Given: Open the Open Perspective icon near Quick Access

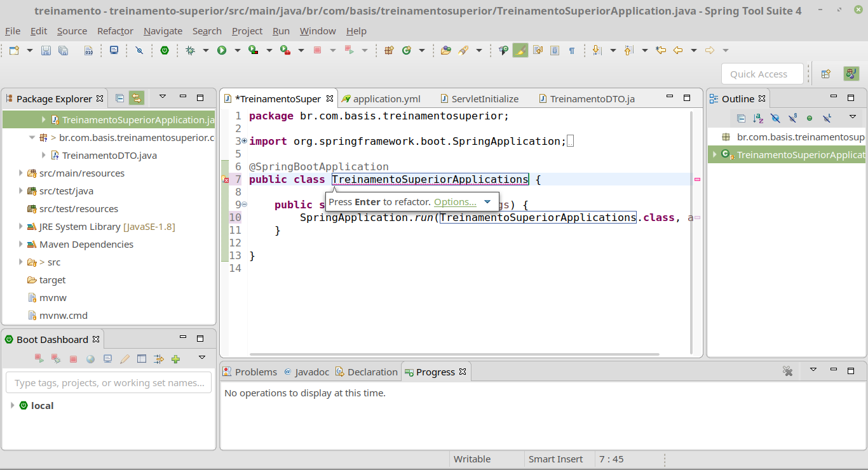Looking at the screenshot, I should pos(825,74).
